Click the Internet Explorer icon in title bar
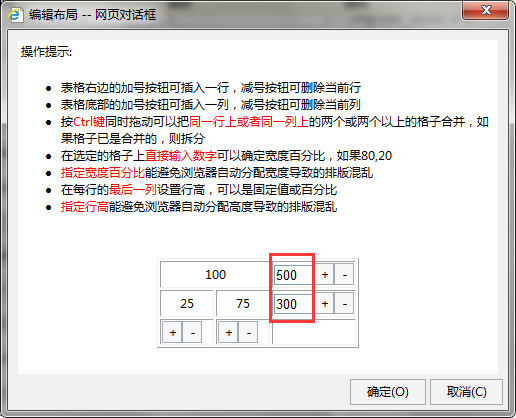This screenshot has width=516, height=418. [15, 15]
